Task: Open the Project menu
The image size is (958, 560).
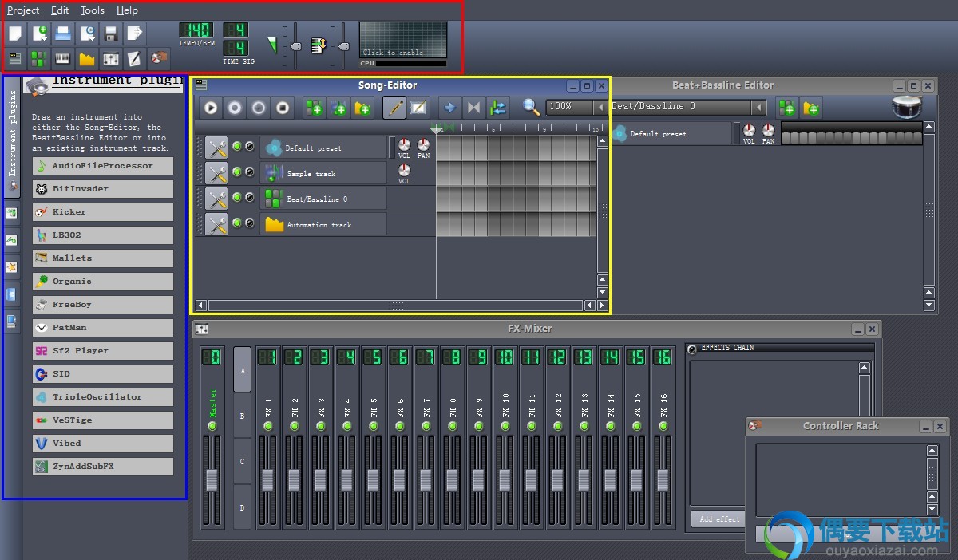Action: 23,10
